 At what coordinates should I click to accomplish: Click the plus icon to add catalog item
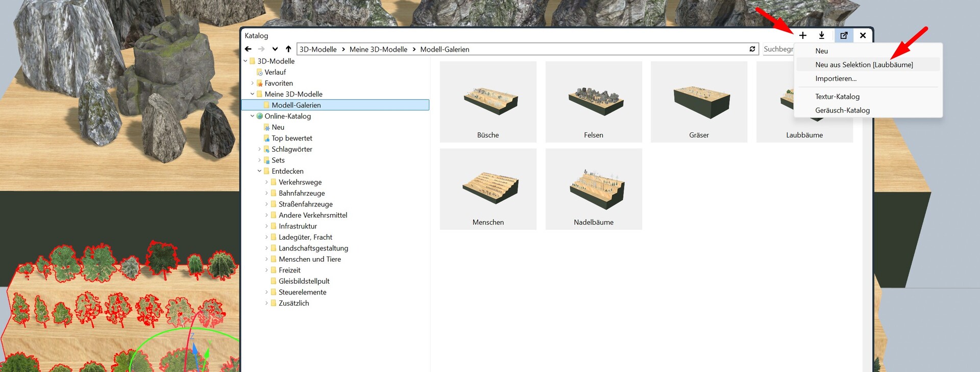point(802,35)
